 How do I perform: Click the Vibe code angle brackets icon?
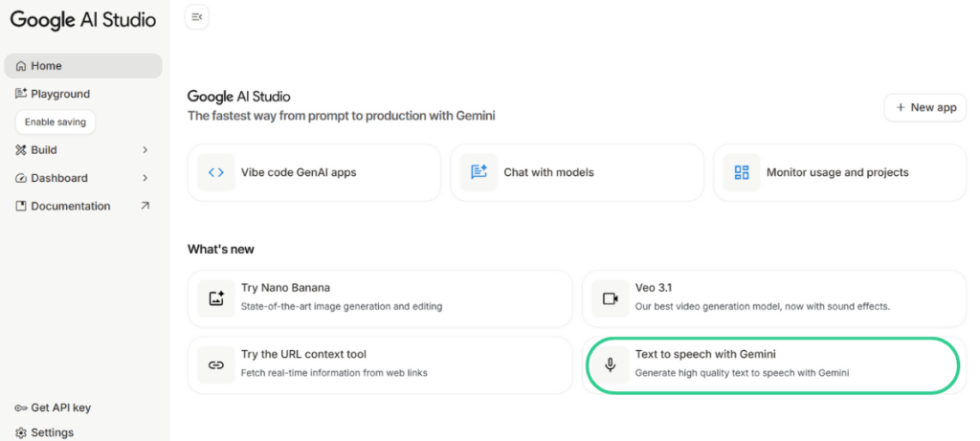tap(216, 172)
